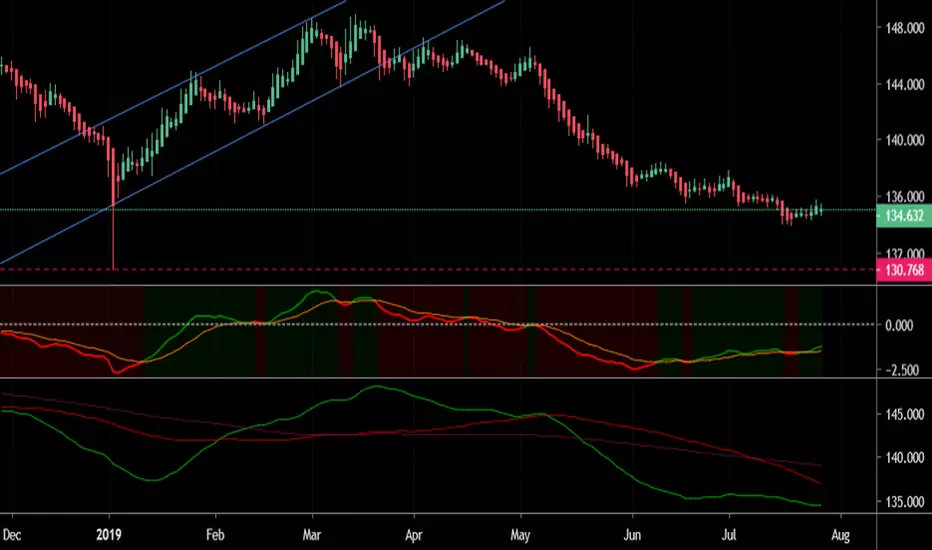Click the 2019 label on time axis
The height and width of the screenshot is (550, 932).
coord(109,535)
